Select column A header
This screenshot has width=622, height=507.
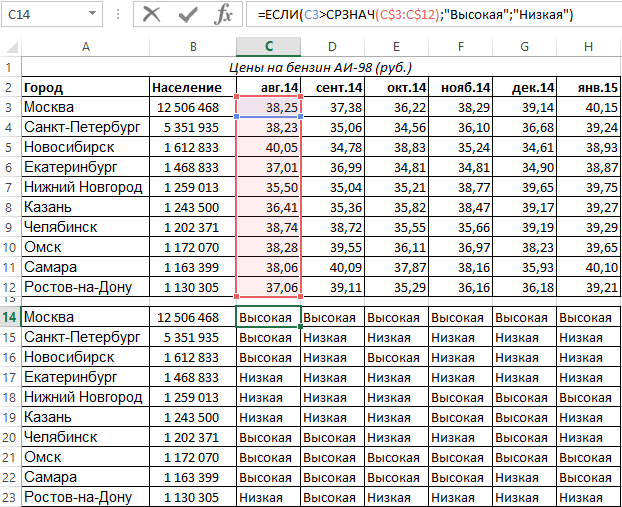tap(85, 46)
